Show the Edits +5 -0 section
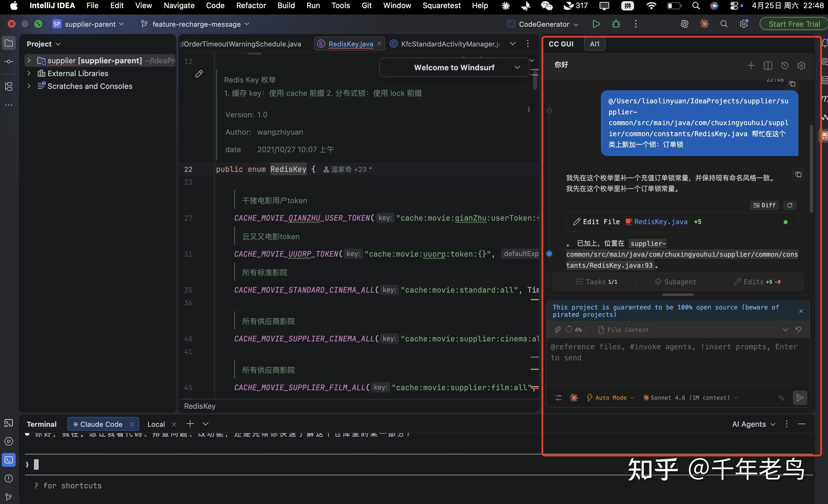The width and height of the screenshot is (828, 504). click(757, 282)
